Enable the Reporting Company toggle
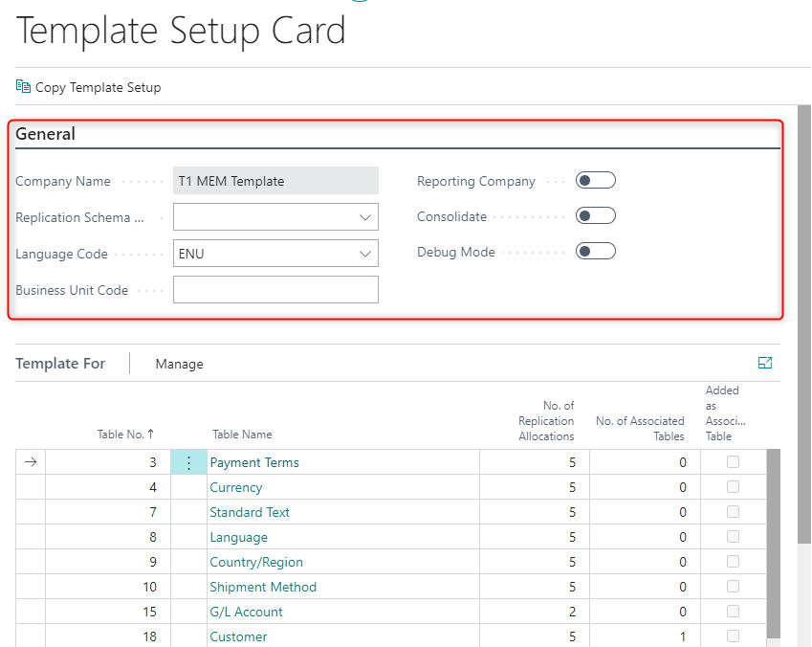The height and width of the screenshot is (647, 812). pos(595,179)
